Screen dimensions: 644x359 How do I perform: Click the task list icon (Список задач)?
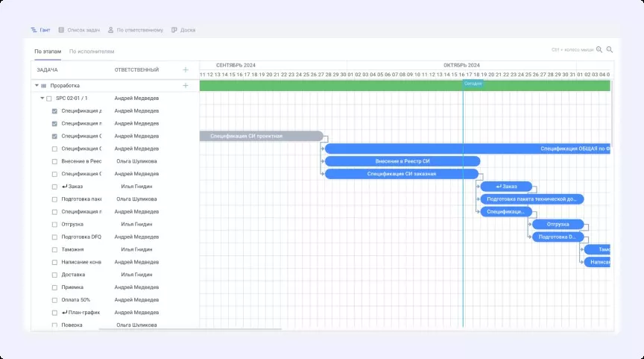tap(61, 30)
